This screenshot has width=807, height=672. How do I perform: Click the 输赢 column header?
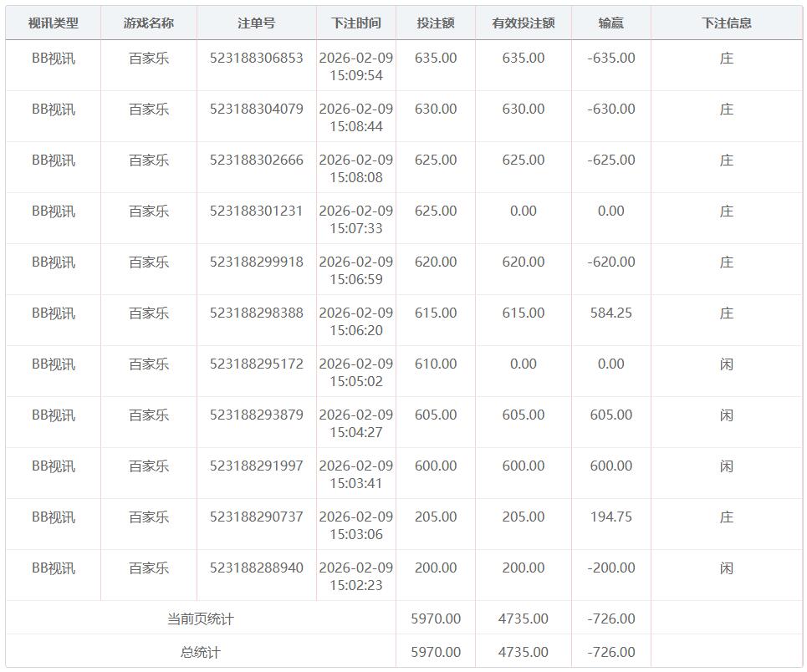click(610, 23)
